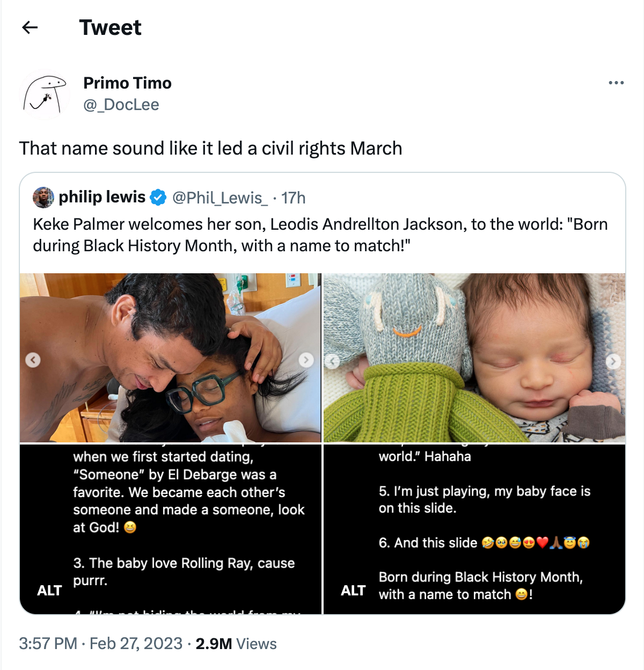Click the blue verified badge beside philip lewis
Image resolution: width=644 pixels, height=670 pixels.
pyautogui.click(x=158, y=198)
